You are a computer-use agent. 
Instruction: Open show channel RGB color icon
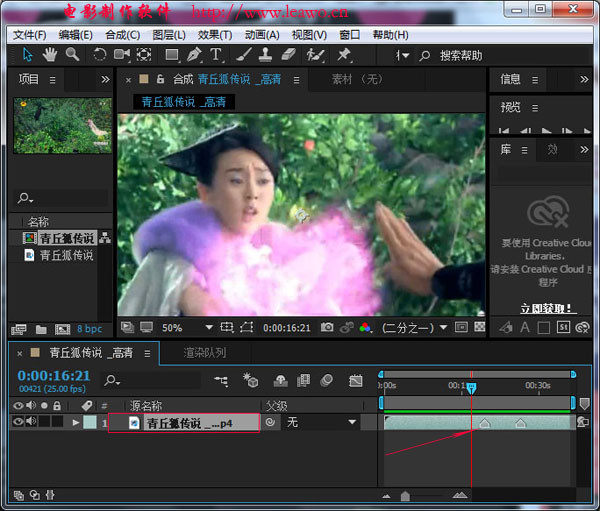tap(365, 328)
